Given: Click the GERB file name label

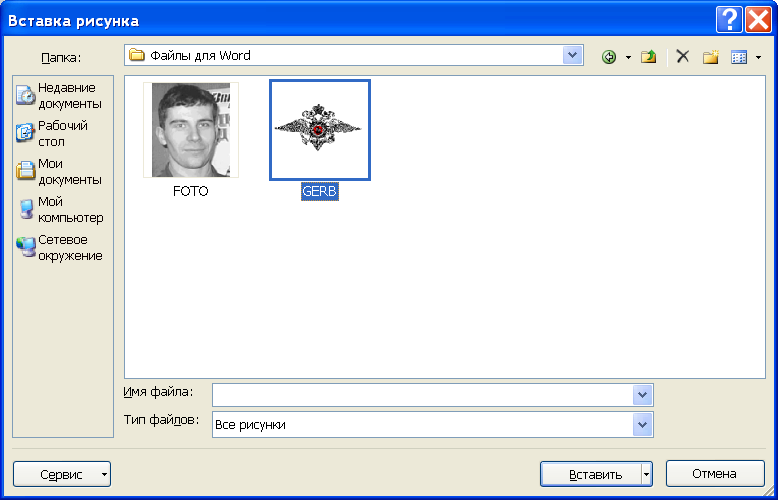Looking at the screenshot, I should (x=320, y=191).
